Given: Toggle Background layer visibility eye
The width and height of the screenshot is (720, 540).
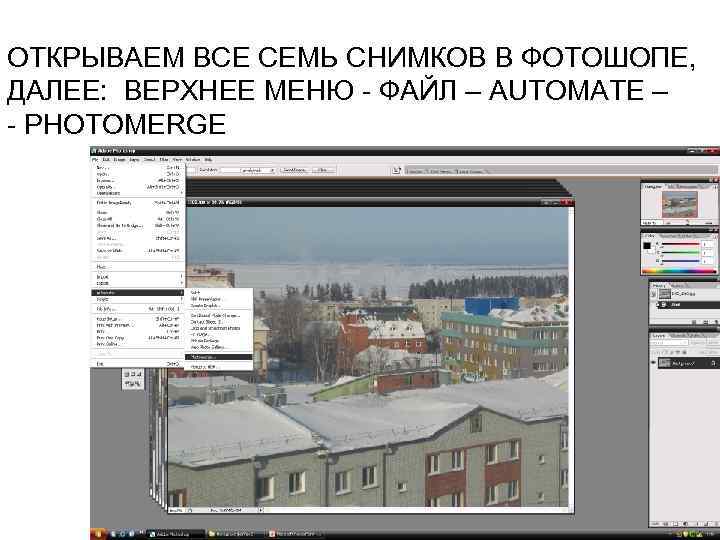Looking at the screenshot, I should coord(653,363).
